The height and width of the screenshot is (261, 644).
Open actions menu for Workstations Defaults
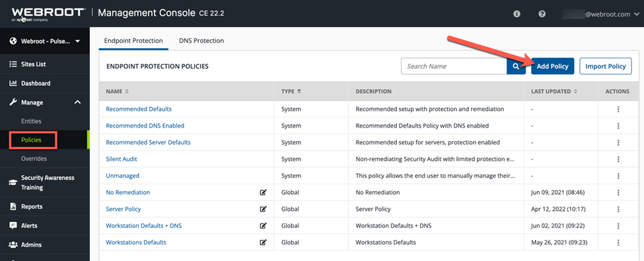pos(618,242)
